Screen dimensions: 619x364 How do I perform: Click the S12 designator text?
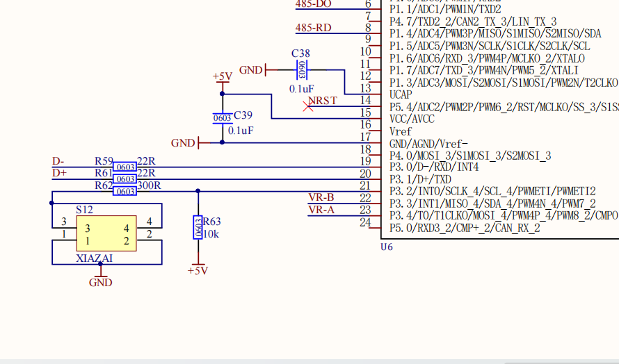tap(84, 210)
